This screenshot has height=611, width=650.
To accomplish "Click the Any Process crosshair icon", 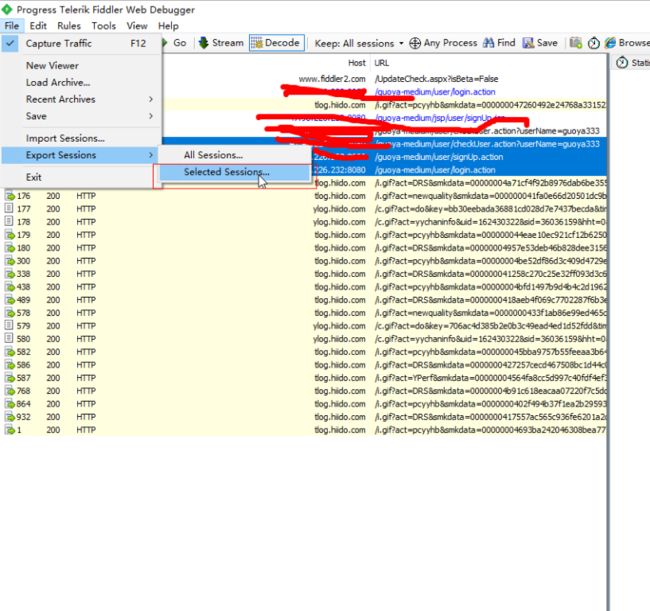I will 415,43.
